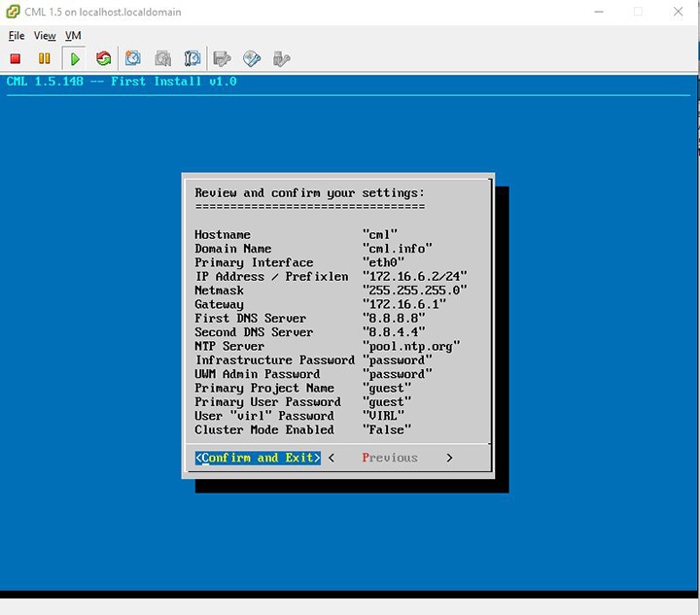Click the NTP Server value "pool.ntp.org"

[x=411, y=346]
